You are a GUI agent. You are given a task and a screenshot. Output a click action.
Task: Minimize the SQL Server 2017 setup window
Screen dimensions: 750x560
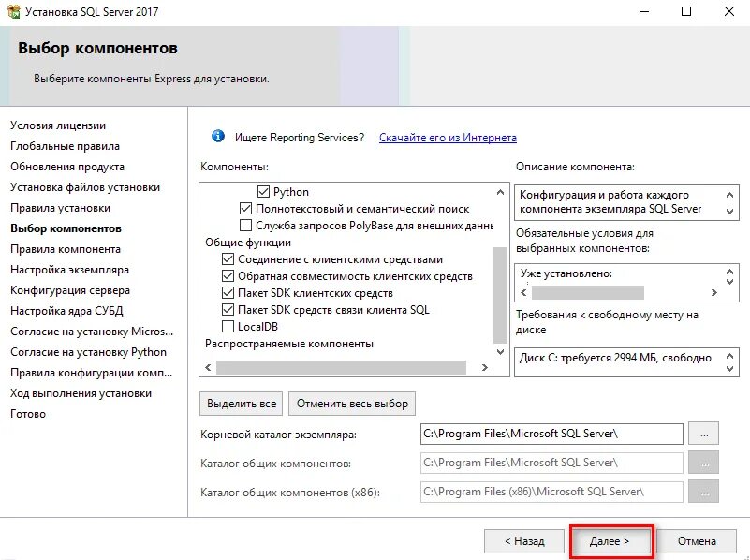pos(644,11)
